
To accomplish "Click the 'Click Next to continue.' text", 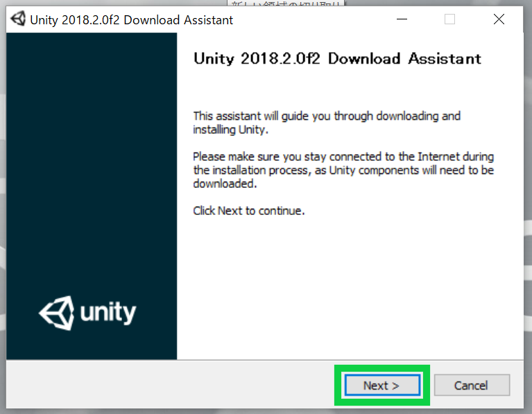I will coord(248,211).
